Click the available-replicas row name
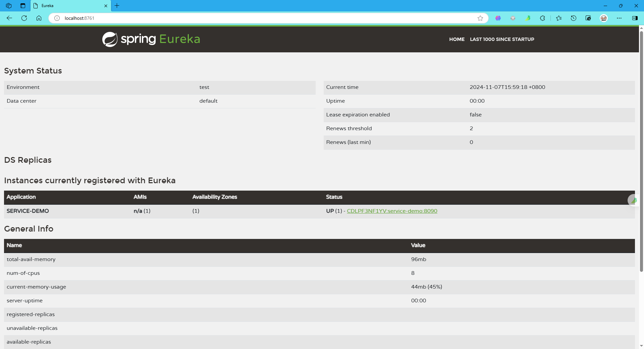Screen dimensions: 644x349 (x=29, y=342)
